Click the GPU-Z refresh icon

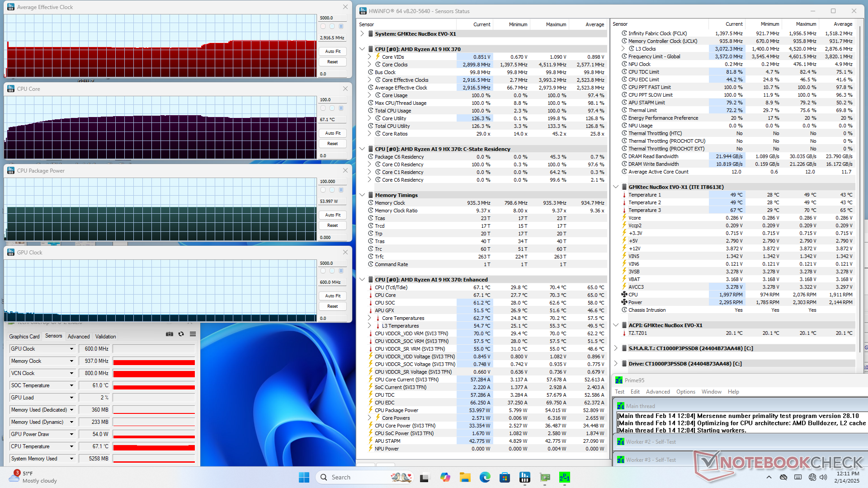point(181,334)
